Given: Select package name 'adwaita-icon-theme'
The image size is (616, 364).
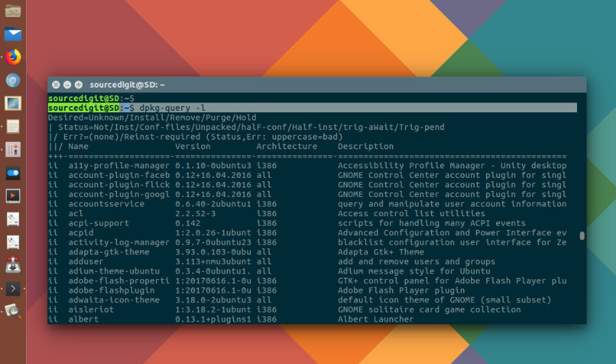Looking at the screenshot, I should coord(114,300).
